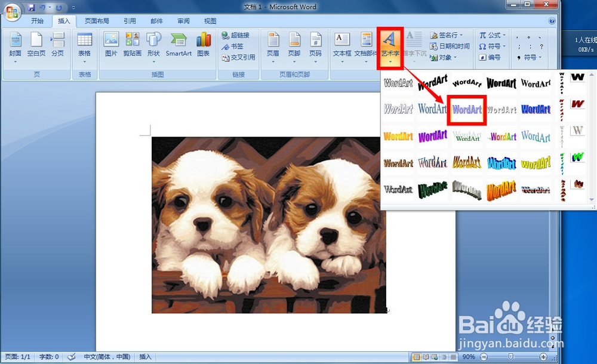
Task: Select the puppies picture in document
Action: 269,225
